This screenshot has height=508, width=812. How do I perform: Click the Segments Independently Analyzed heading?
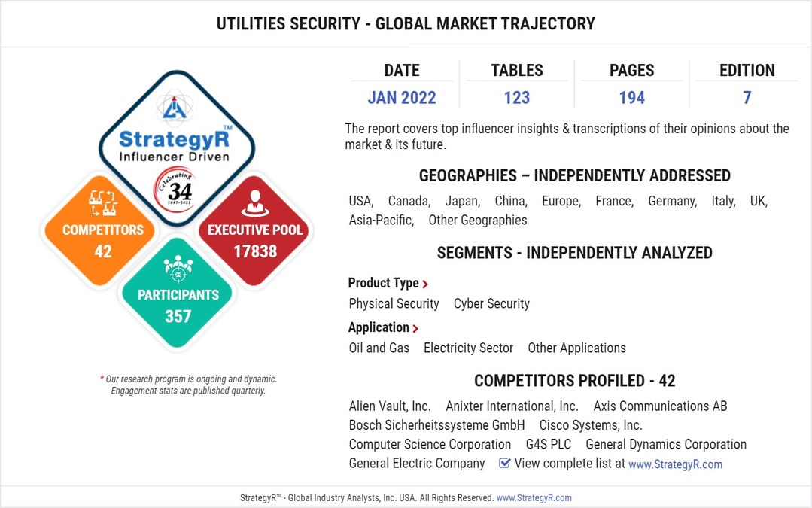tap(575, 253)
